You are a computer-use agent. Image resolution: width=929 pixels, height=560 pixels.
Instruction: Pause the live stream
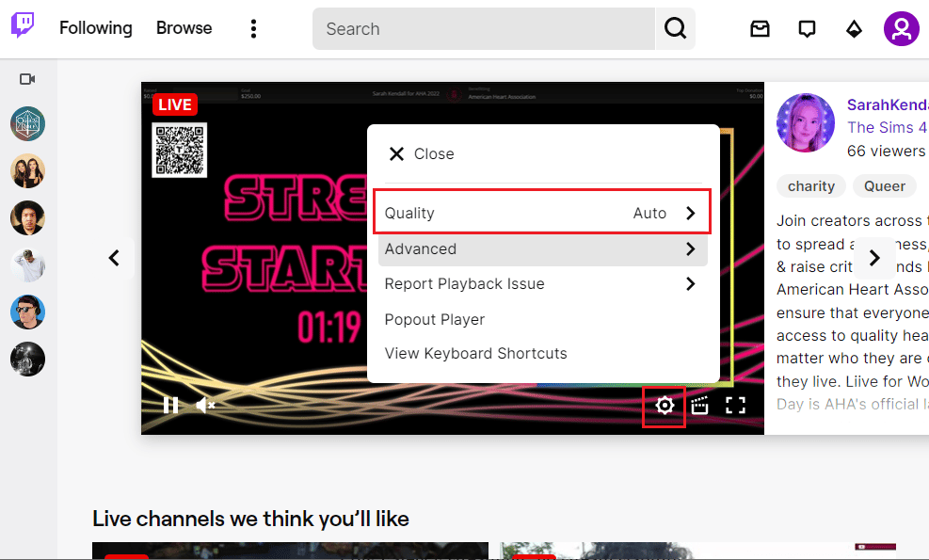(170, 406)
